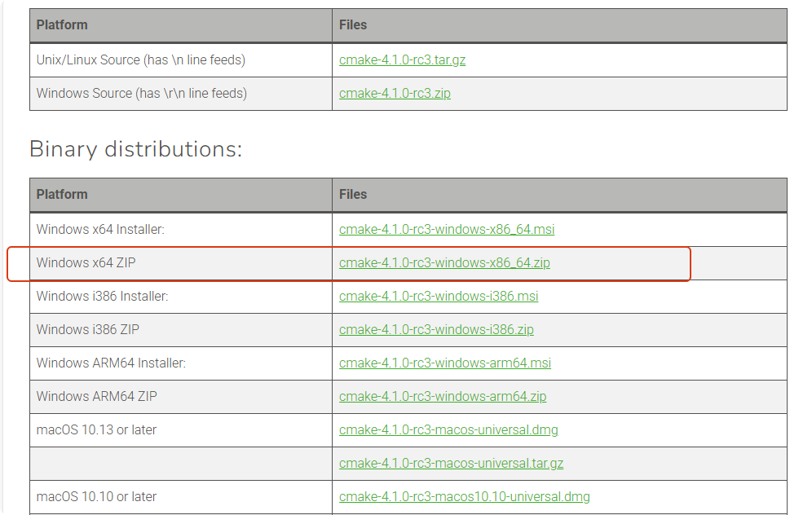Image resolution: width=812 pixels, height=515 pixels.
Task: Download cmake-4.1.0-rc3-macos-universal.dmg
Action: tap(448, 430)
